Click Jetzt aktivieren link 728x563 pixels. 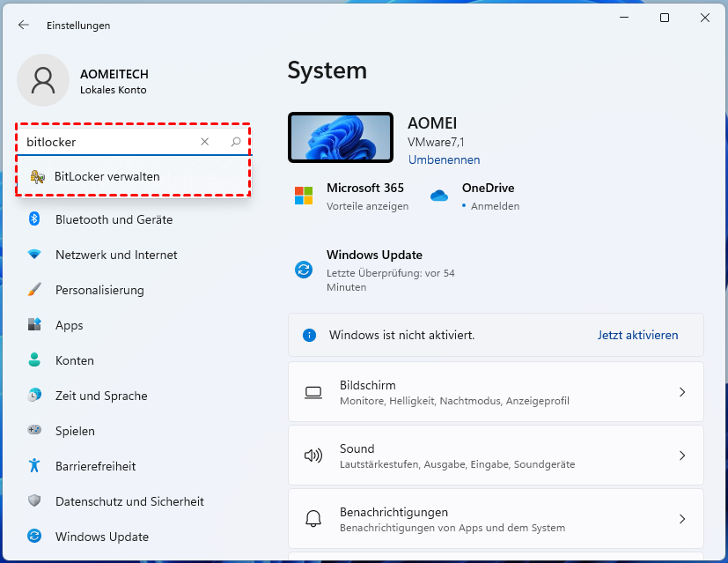(637, 335)
